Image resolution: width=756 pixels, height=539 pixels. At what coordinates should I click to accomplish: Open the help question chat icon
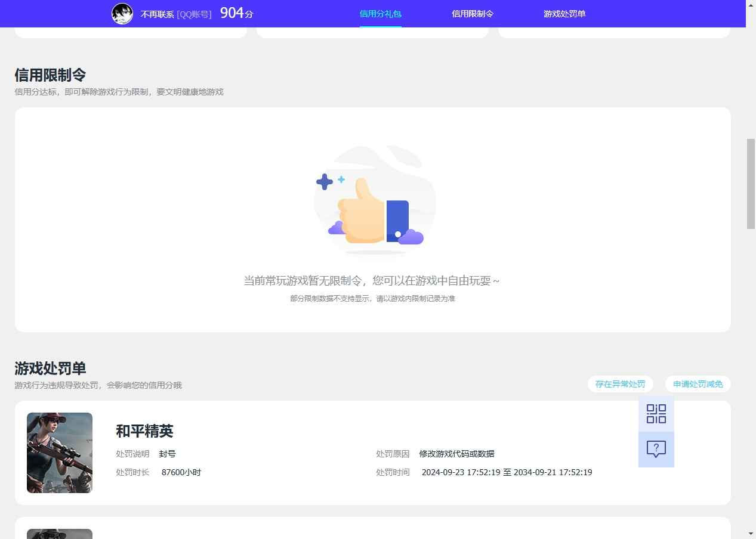tap(656, 450)
